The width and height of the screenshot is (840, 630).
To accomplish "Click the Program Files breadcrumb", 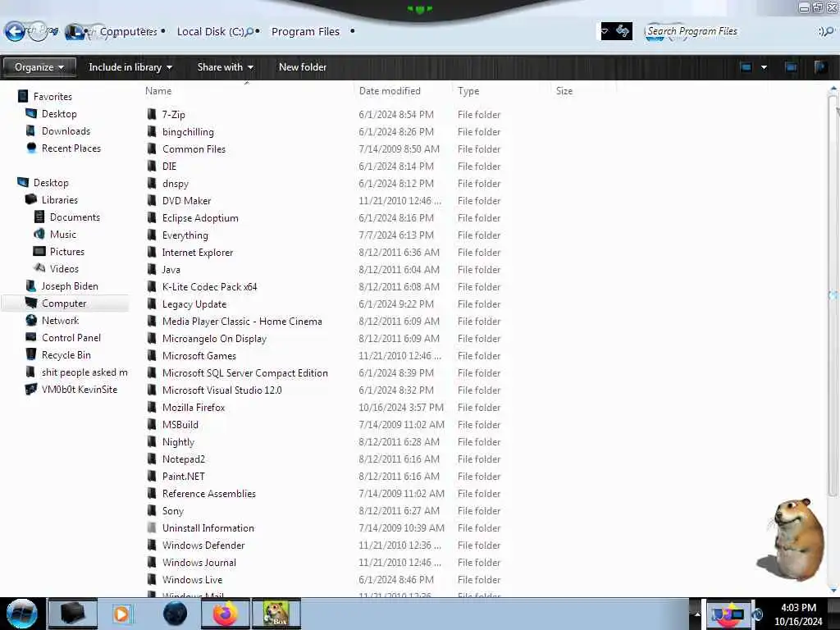I will click(305, 31).
